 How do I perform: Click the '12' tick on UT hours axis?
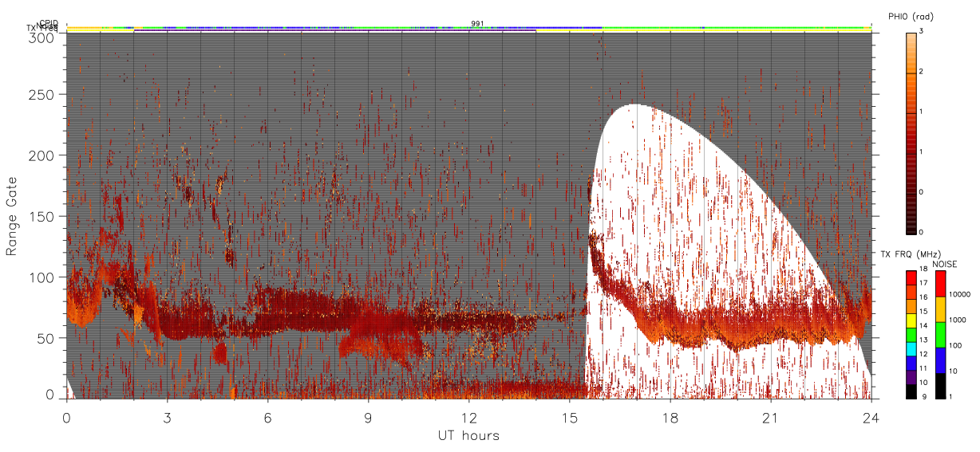point(469,417)
